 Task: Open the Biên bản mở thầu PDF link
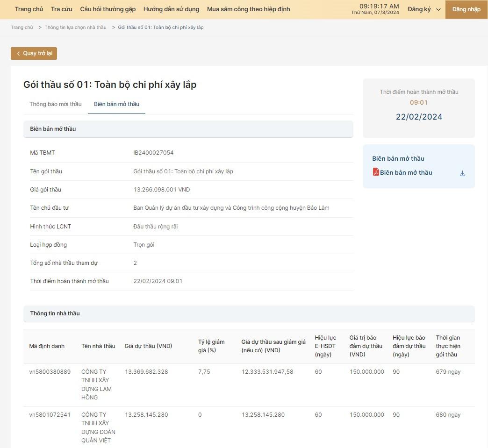pyautogui.click(x=406, y=173)
